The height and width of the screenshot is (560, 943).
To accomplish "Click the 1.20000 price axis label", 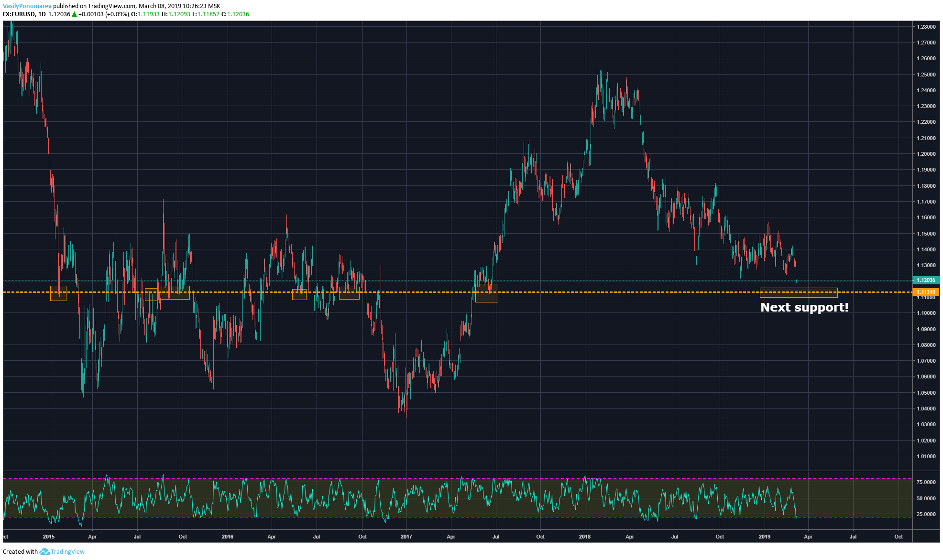I will (926, 154).
